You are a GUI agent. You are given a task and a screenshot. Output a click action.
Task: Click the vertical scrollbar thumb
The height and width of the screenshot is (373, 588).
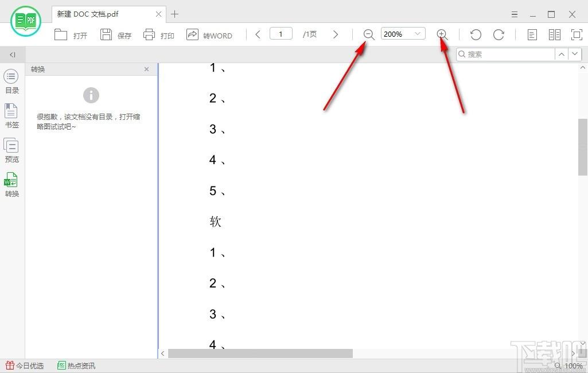(582, 147)
